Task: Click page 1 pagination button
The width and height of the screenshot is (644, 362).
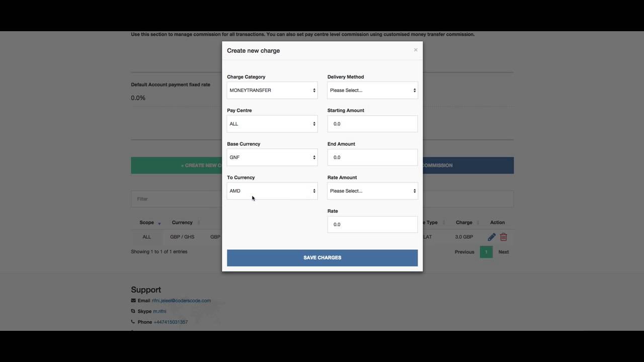Action: point(486,252)
